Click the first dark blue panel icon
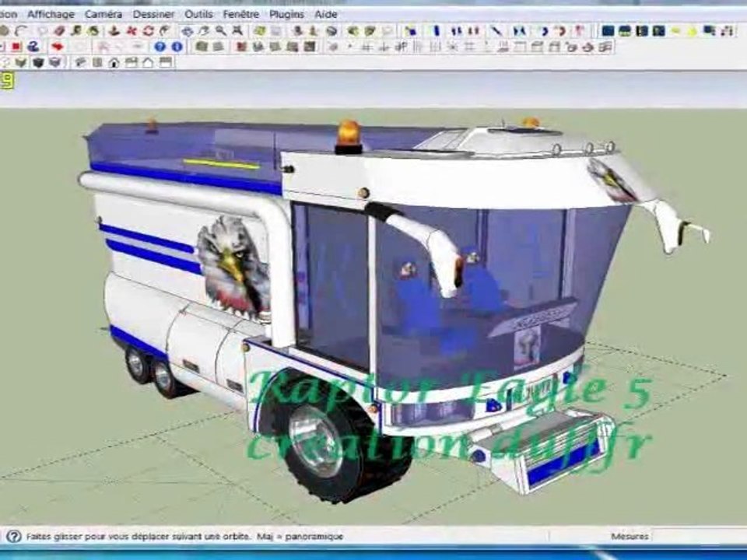Viewport: 747px width, 560px height. coord(608,31)
